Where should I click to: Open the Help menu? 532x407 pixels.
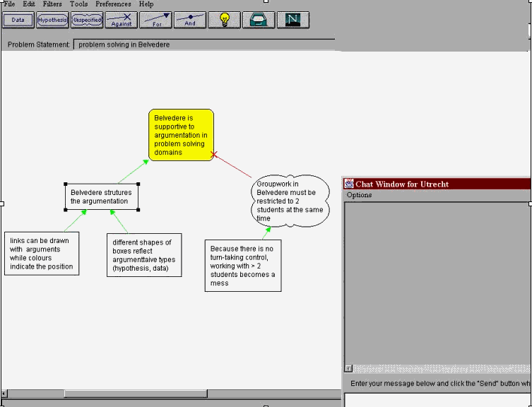(146, 4)
